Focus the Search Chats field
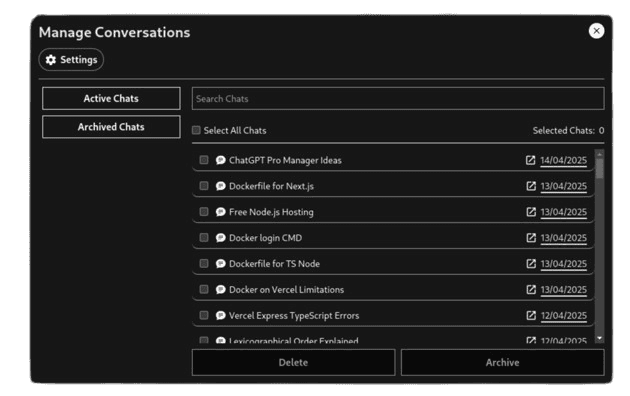The width and height of the screenshot is (630, 396). tap(398, 98)
